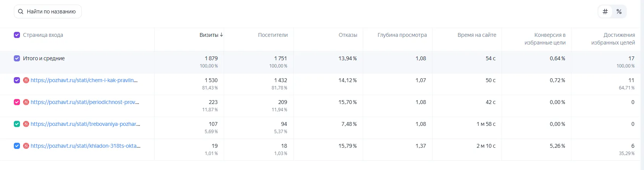
Task: Sort by the 'Глубина просмотра' column header
Action: tap(402, 35)
